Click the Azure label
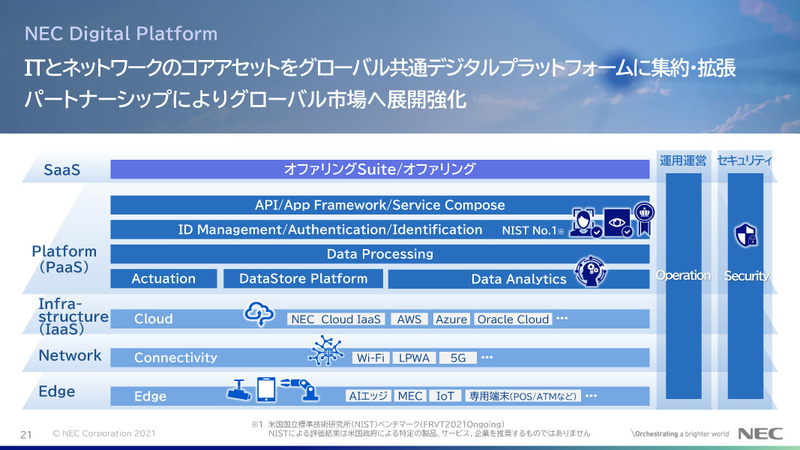Screen dimensions: 800x450 (451, 319)
